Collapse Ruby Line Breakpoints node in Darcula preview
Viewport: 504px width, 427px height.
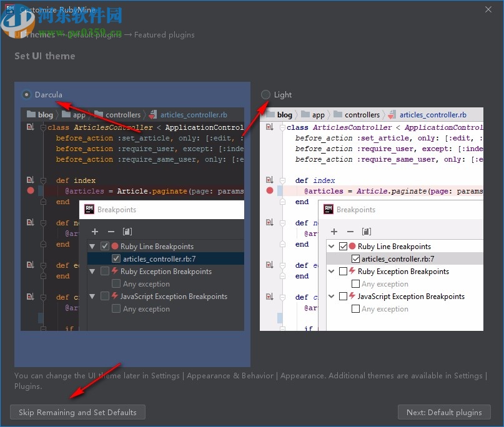(x=92, y=247)
